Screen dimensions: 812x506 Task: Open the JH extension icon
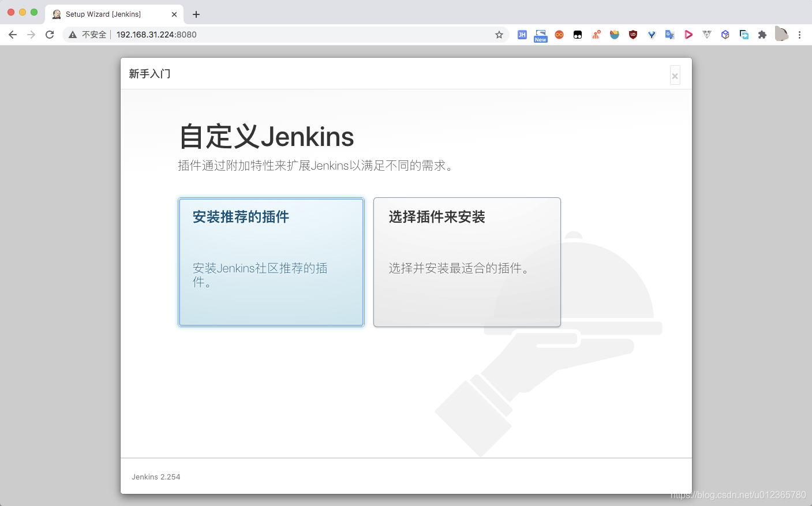pos(522,35)
